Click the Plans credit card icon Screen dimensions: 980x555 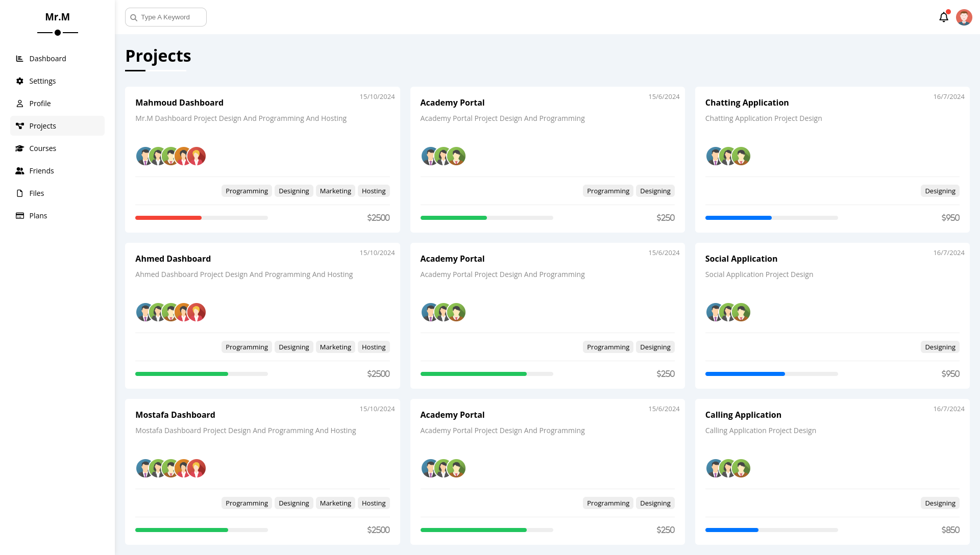tap(20, 216)
